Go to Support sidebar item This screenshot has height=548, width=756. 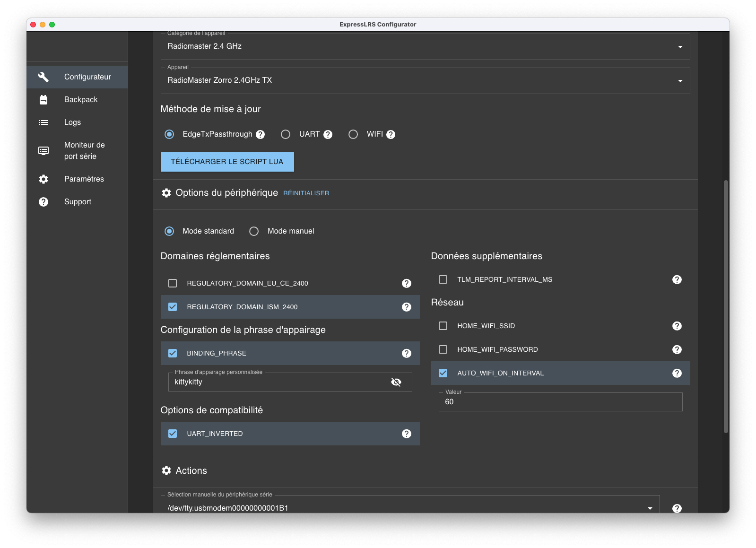(x=77, y=201)
